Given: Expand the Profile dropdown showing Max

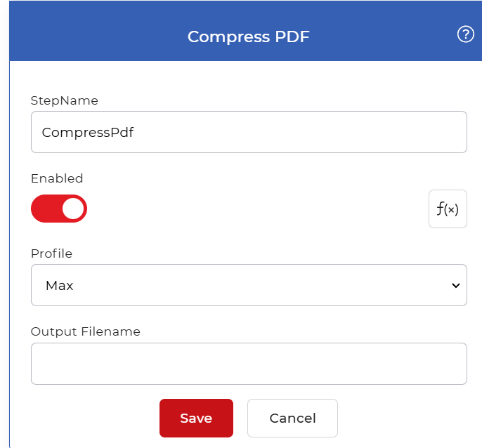Looking at the screenshot, I should pos(249,285).
